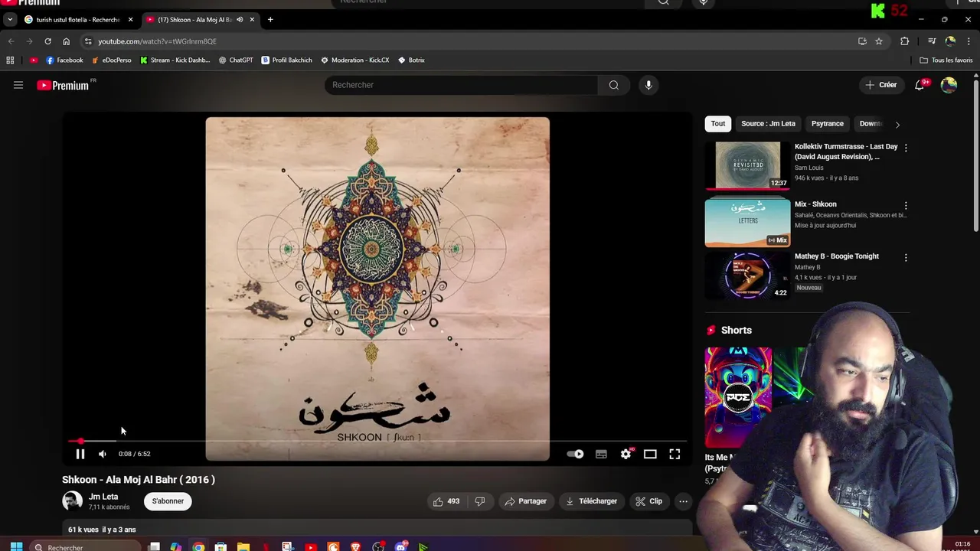Open a new browser tab
This screenshot has height=551, width=980.
tap(270, 20)
